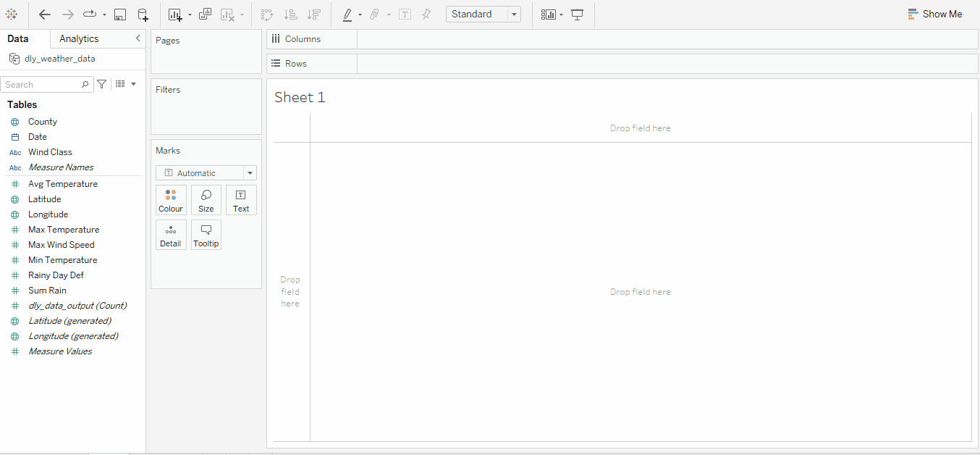Open the data pane sort options dropdown arrow
Viewport: 980px width, 455px height.
pos(132,84)
